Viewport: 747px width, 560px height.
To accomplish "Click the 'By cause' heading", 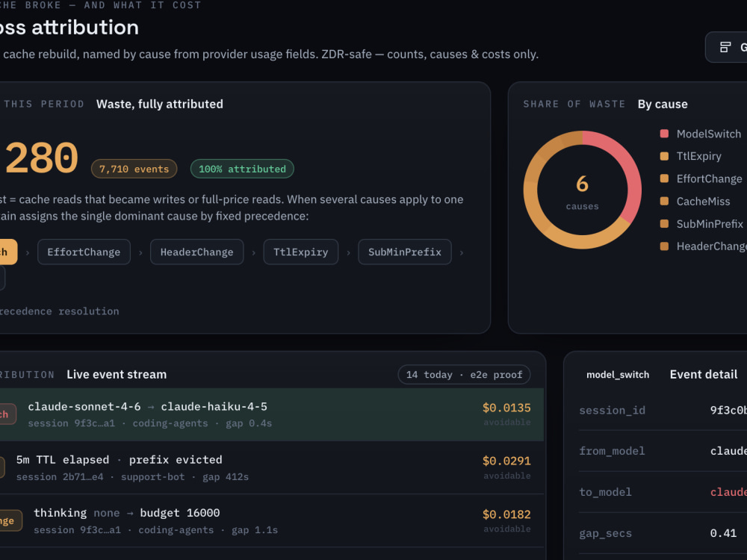I will (x=663, y=105).
